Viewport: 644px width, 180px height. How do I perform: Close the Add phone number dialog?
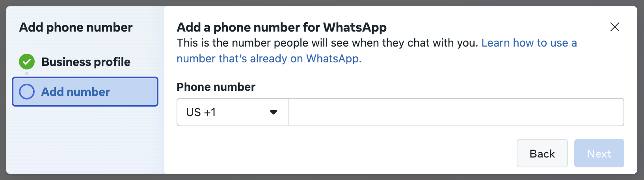[x=614, y=27]
